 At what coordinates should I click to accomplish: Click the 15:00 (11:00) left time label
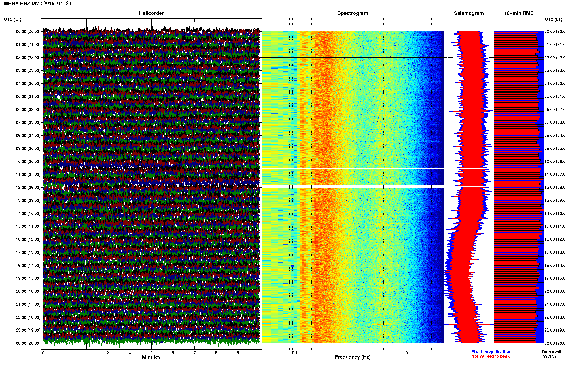(28, 226)
